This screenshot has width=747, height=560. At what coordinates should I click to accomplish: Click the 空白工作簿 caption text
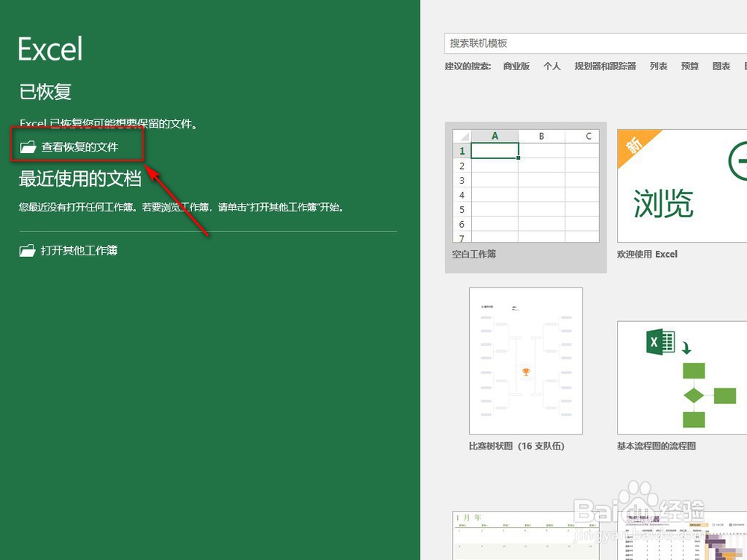pyautogui.click(x=474, y=255)
